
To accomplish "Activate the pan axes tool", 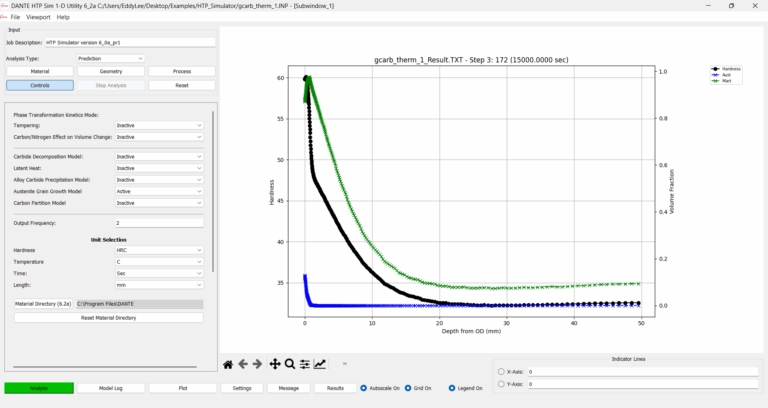I will 275,364.
